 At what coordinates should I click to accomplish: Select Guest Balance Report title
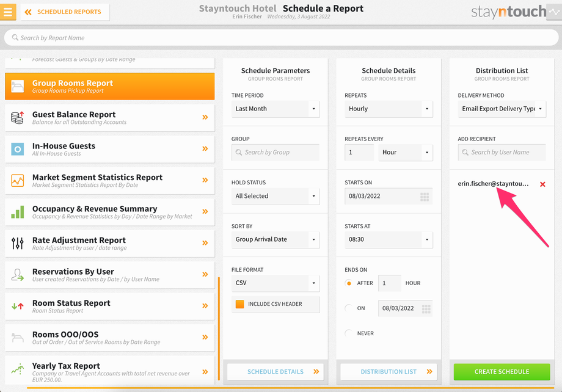pyautogui.click(x=74, y=114)
